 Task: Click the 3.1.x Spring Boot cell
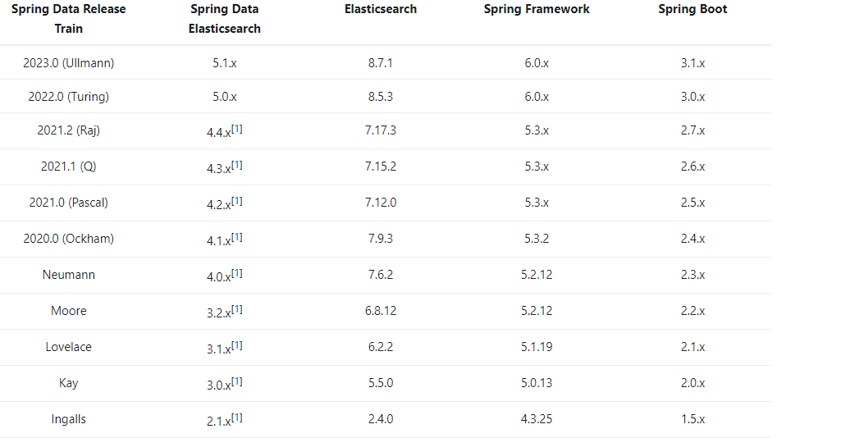coord(692,62)
